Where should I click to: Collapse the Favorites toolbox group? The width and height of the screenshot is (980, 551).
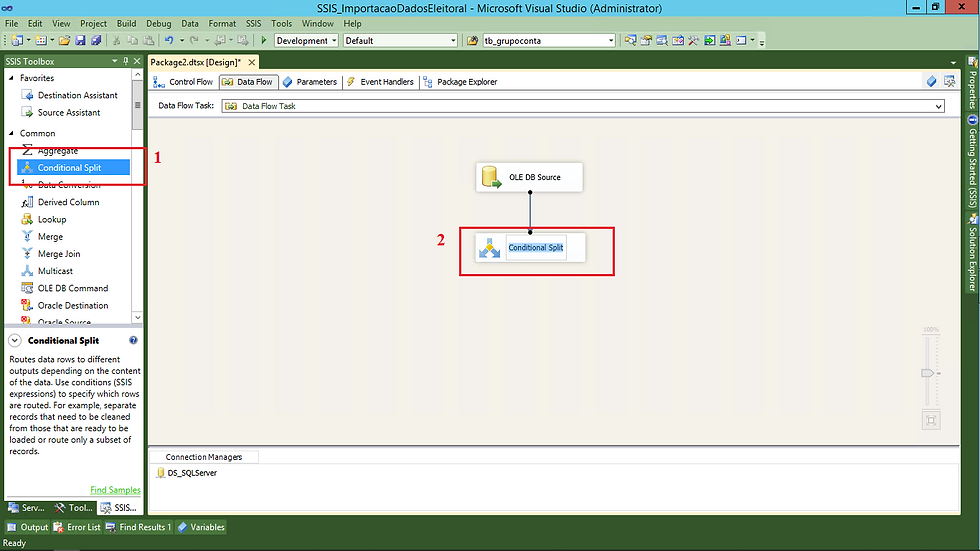(11, 78)
